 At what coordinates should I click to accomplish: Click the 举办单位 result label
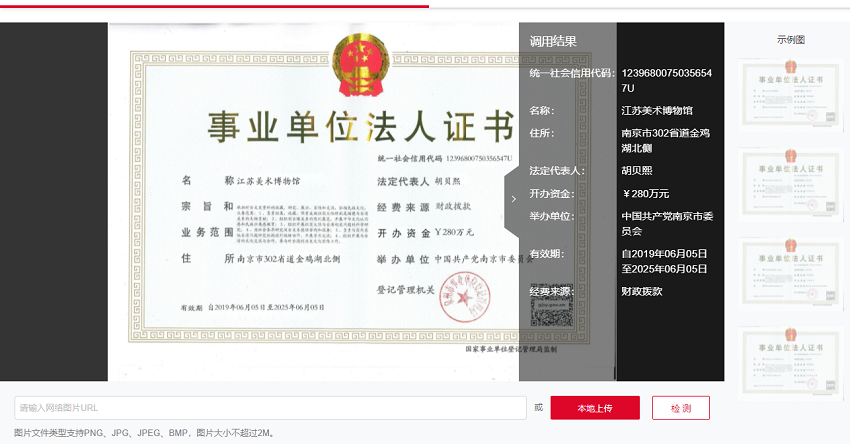(x=552, y=216)
